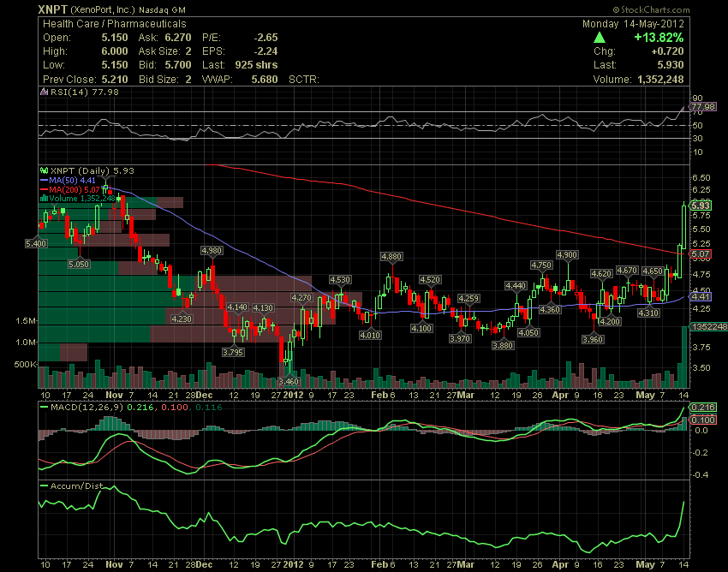Screen dimensions: 728x572
Task: Click the Last 925 shrs value
Action: coord(256,65)
